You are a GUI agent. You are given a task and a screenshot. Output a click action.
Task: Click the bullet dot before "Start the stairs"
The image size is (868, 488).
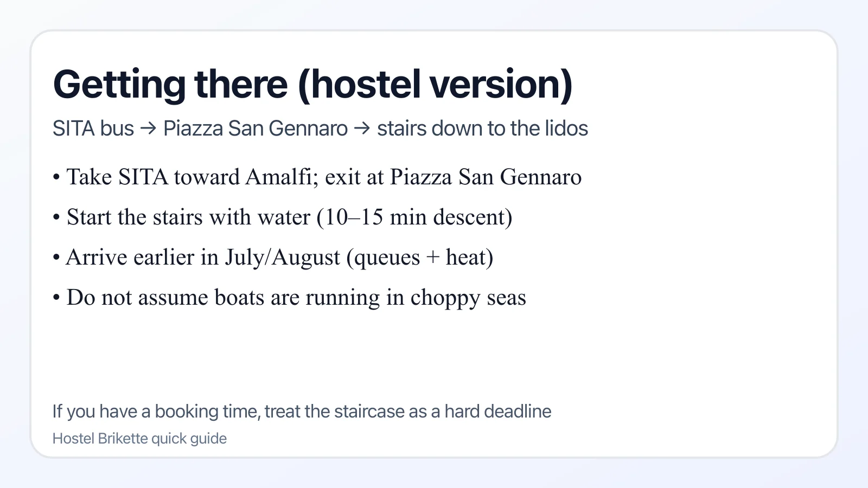tap(56, 218)
